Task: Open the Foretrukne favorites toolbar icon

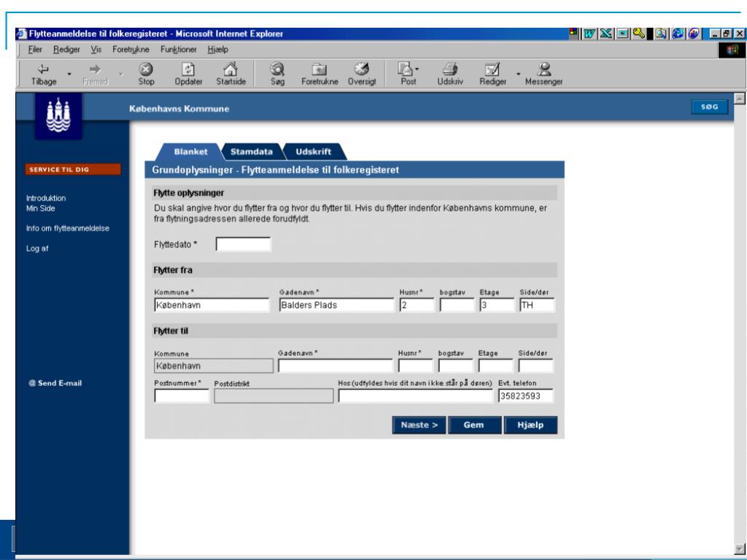Action: point(320,75)
